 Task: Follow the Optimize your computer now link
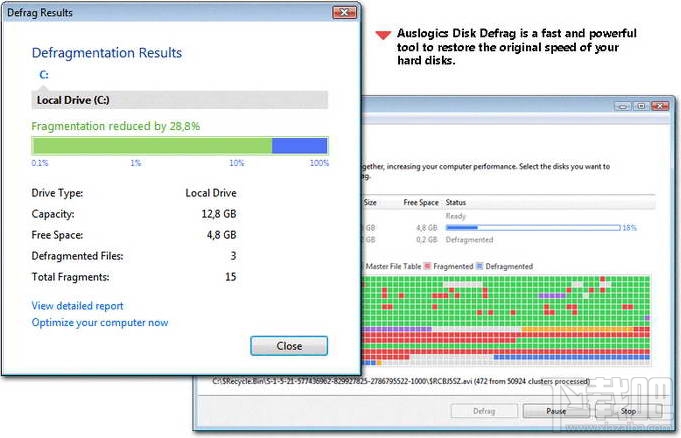[x=100, y=323]
